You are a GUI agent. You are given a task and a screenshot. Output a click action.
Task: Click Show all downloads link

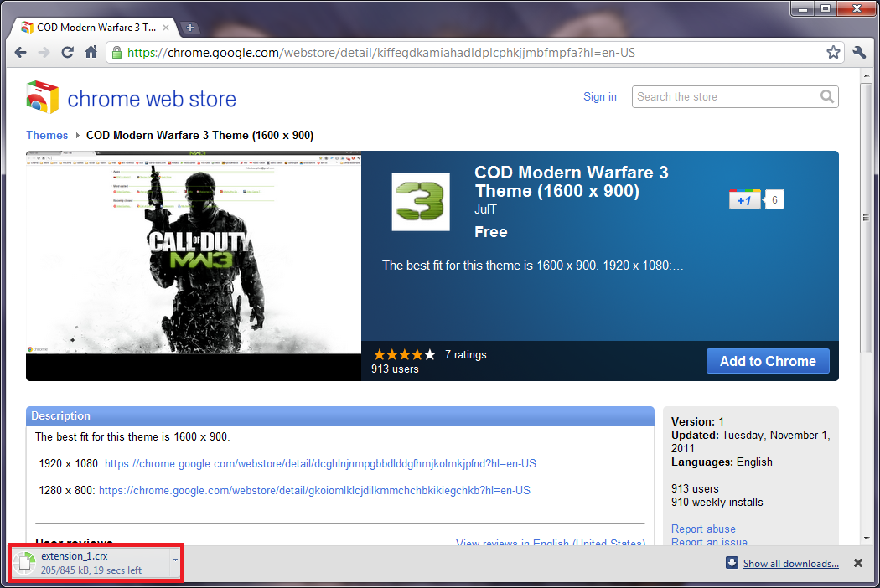[x=791, y=564]
